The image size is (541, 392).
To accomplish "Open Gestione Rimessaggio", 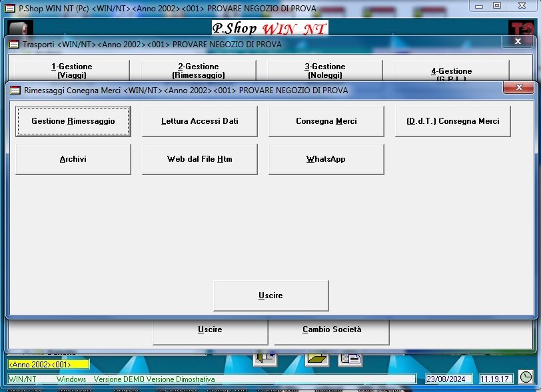I will tap(73, 121).
